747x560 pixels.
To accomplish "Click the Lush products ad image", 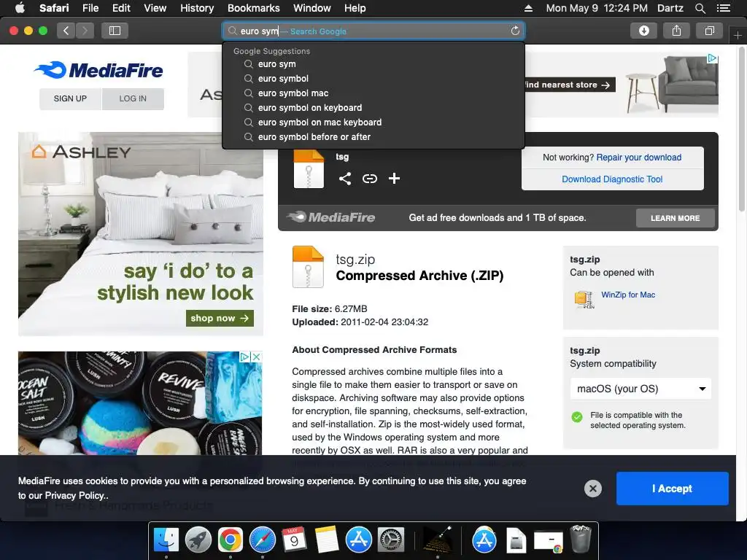I will 140,402.
